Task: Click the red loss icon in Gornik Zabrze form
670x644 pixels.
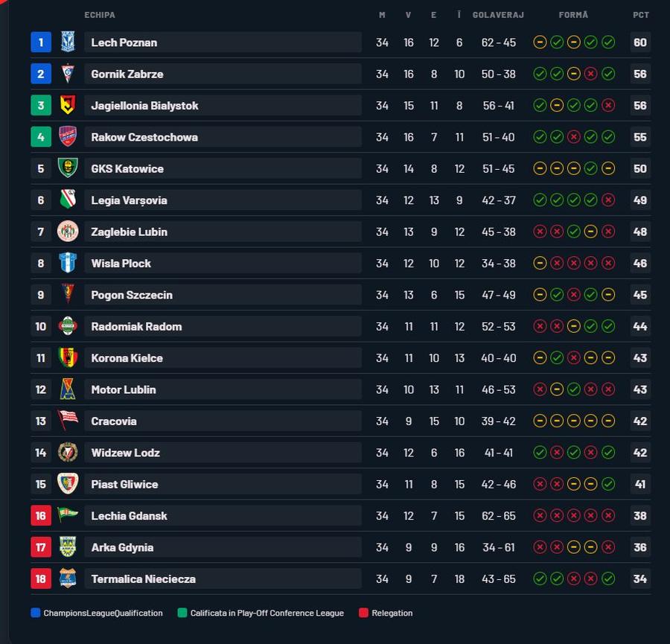Action: pyautogui.click(x=590, y=74)
